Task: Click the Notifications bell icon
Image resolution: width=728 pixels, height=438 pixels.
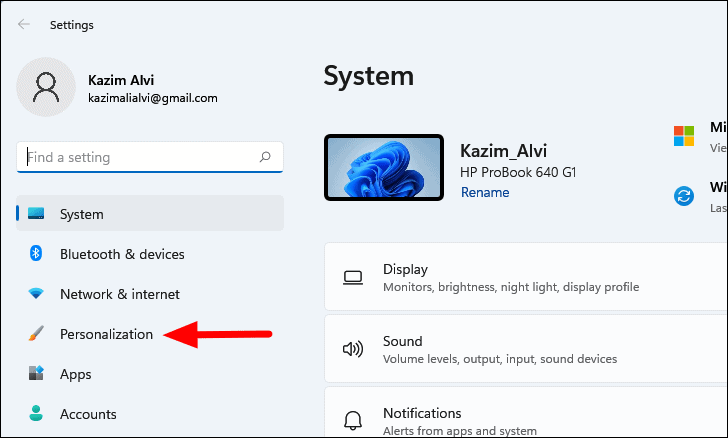Action: [353, 420]
